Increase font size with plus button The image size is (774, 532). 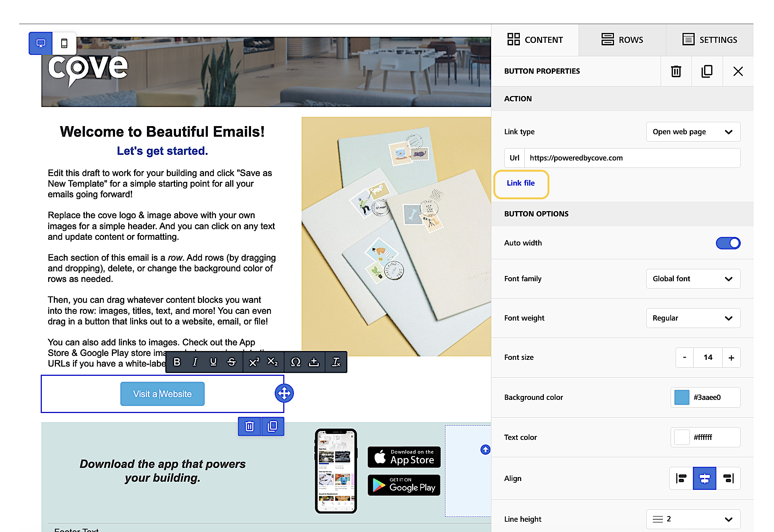731,357
